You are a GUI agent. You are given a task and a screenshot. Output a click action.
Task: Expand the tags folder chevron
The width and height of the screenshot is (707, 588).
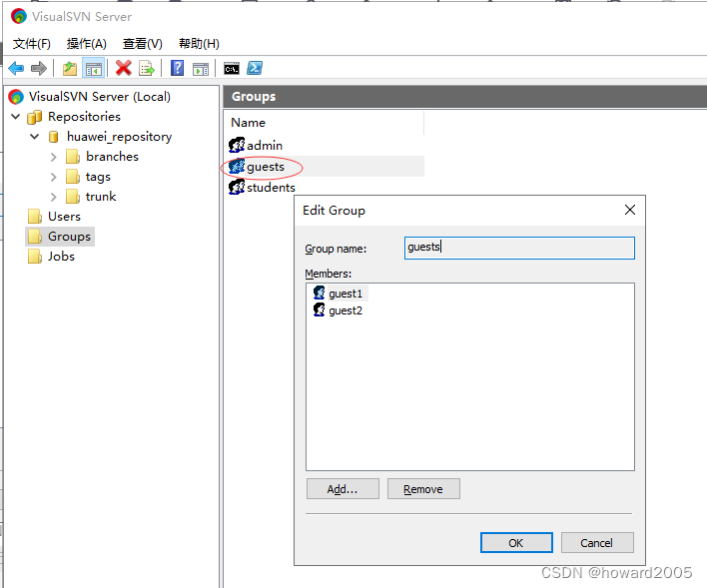(54, 177)
